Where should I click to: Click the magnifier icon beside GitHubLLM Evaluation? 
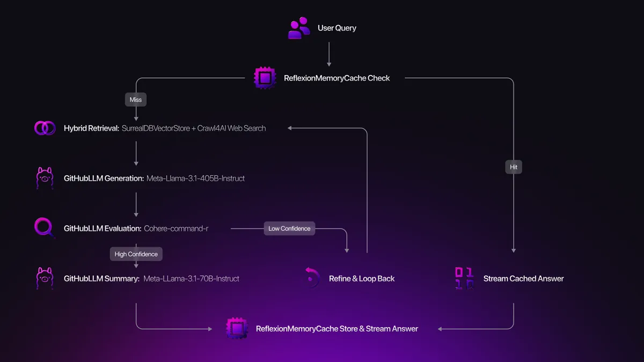coord(45,228)
